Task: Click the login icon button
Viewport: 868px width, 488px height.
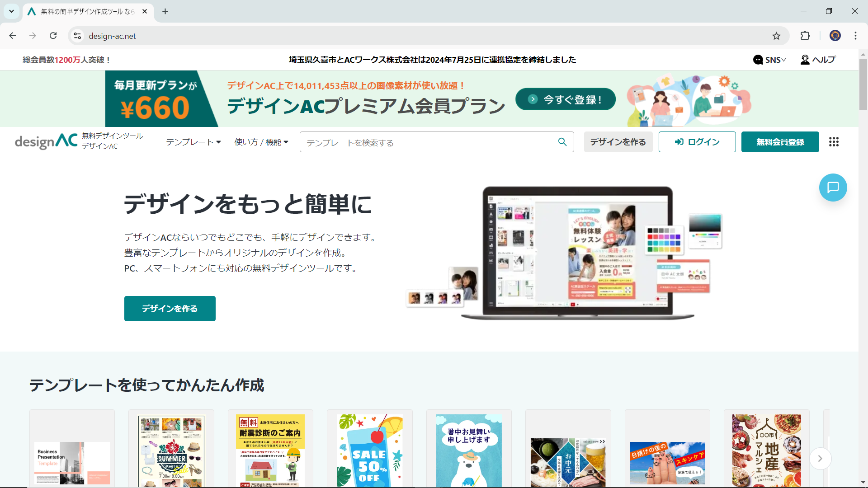Action: tap(698, 142)
